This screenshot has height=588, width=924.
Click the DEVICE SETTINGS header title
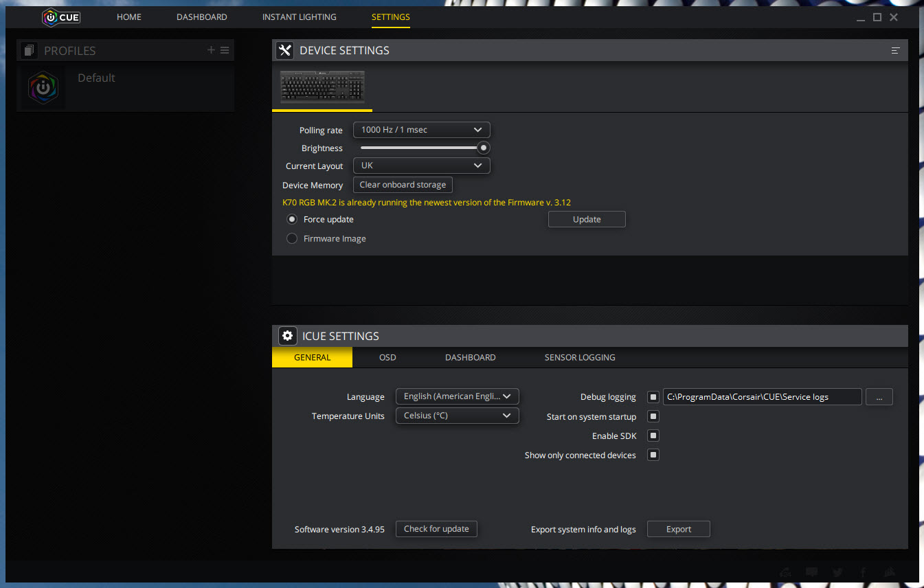click(344, 51)
